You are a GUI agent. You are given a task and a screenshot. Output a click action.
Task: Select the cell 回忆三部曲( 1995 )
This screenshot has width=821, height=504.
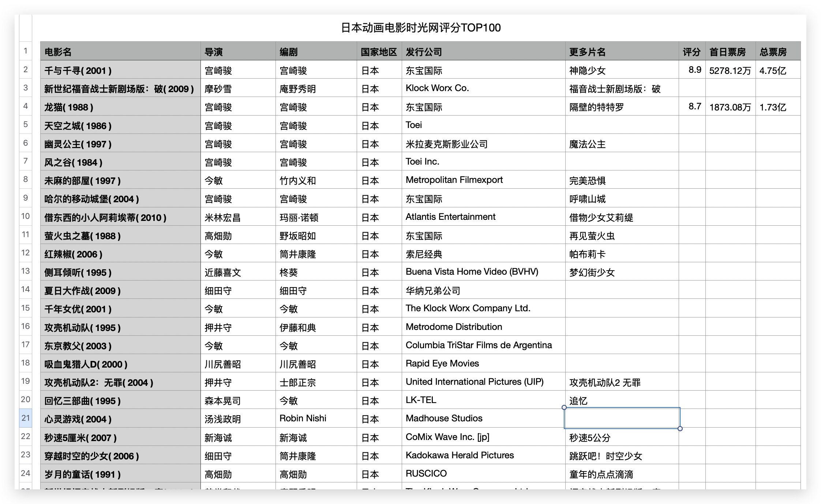tap(120, 400)
